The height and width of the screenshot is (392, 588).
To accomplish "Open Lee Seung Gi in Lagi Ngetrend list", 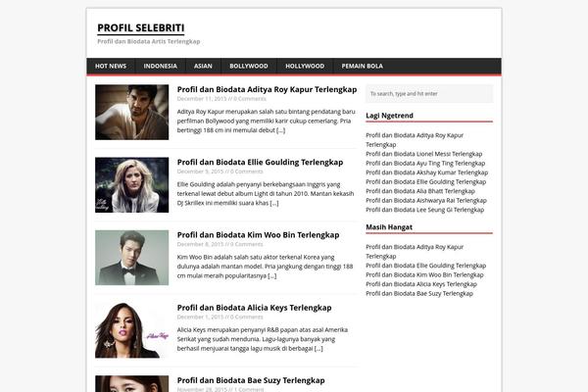I will point(425,210).
